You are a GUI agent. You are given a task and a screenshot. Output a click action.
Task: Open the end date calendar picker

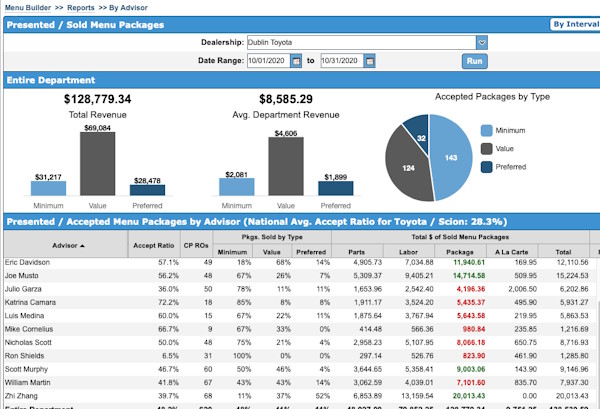(367, 61)
